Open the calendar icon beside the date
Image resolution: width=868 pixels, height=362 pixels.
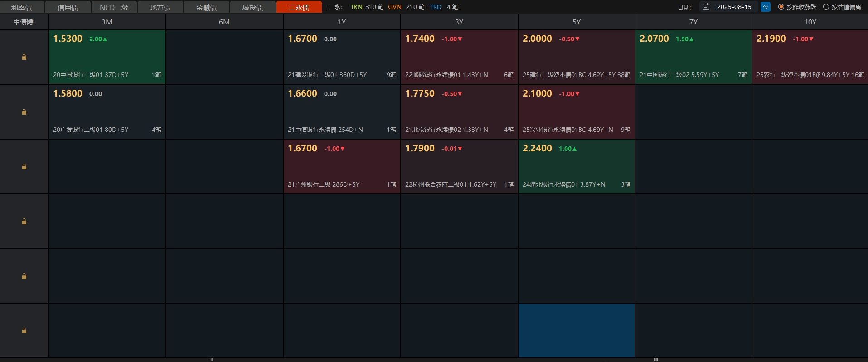706,7
